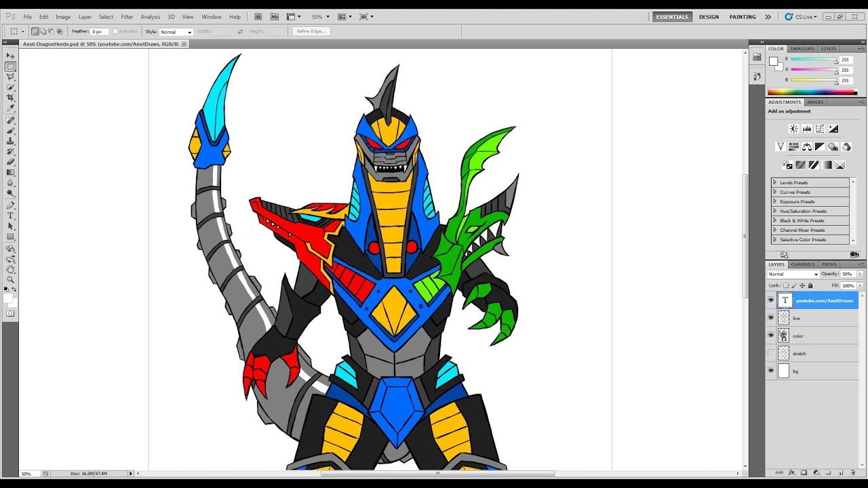Add a Hue/Saturation adjustment
868x488 pixels.
pyautogui.click(x=793, y=146)
